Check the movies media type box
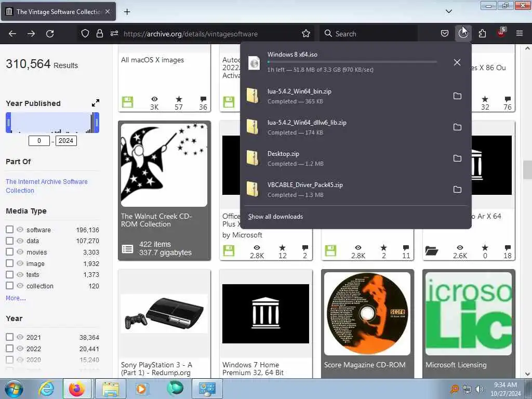 (9, 252)
